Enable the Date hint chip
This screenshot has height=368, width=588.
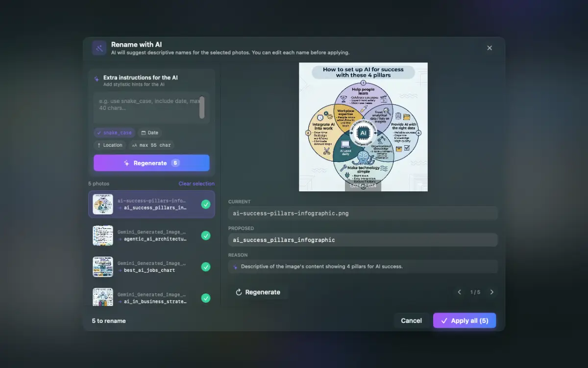pos(149,132)
